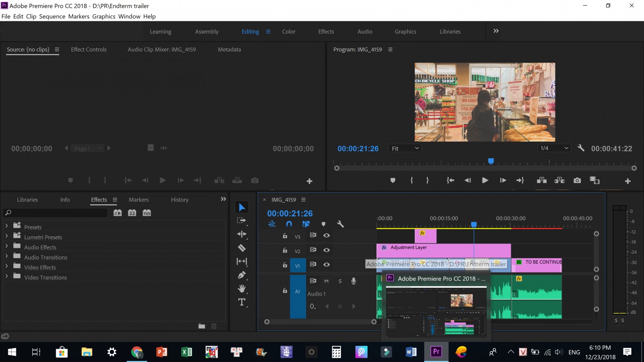Switch to the Color workspace
Image resolution: width=644 pixels, height=362 pixels.
pyautogui.click(x=289, y=31)
